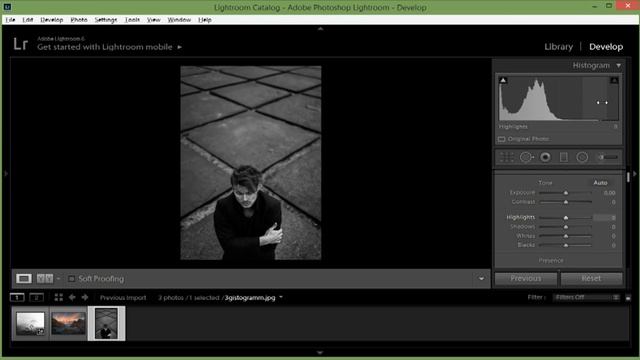This screenshot has width=640, height=360.
Task: Hide the filmstrip panel
Action: (x=320, y=352)
